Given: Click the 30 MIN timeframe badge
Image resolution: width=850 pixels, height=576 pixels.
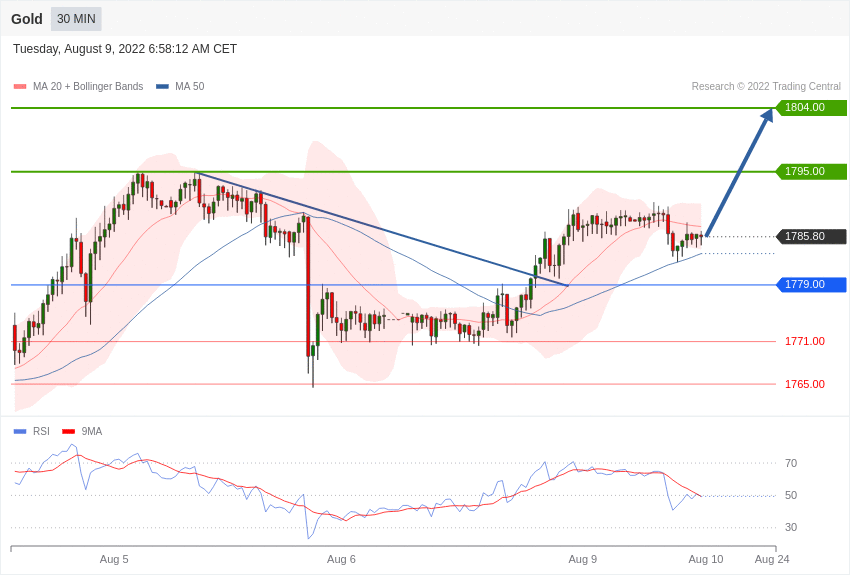Looking at the screenshot, I should pyautogui.click(x=76, y=19).
